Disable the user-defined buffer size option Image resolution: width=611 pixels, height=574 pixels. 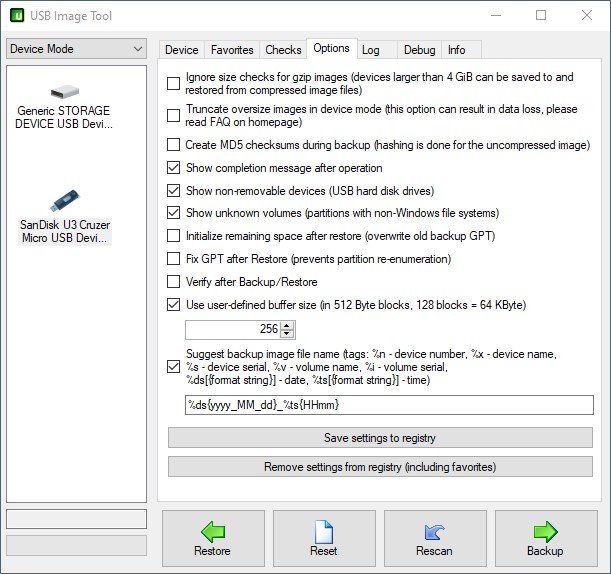click(173, 304)
